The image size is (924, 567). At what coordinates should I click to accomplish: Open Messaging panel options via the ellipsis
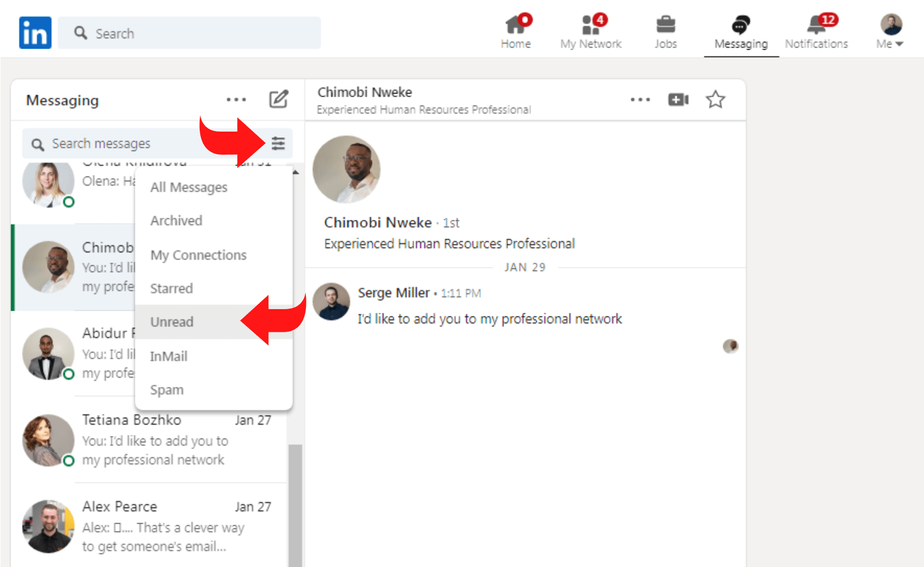click(236, 99)
